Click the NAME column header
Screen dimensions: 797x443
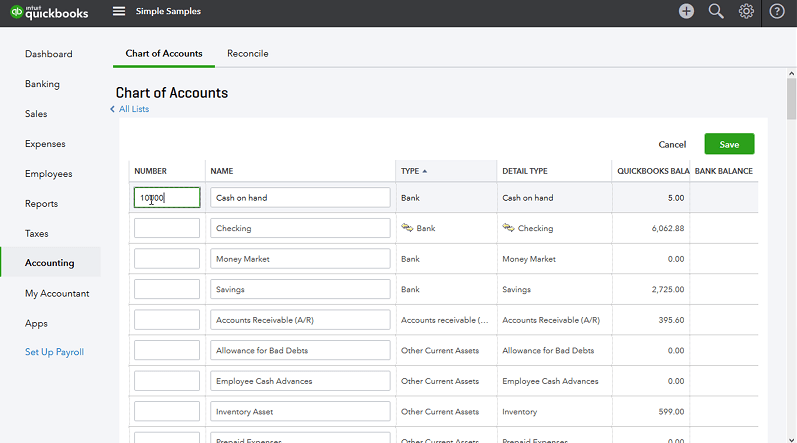coord(222,171)
